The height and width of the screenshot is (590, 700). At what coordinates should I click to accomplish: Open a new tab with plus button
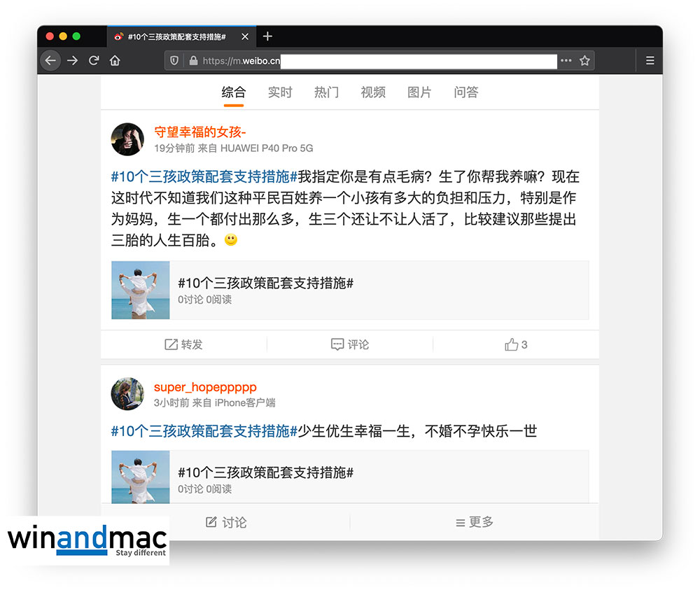coord(267,36)
